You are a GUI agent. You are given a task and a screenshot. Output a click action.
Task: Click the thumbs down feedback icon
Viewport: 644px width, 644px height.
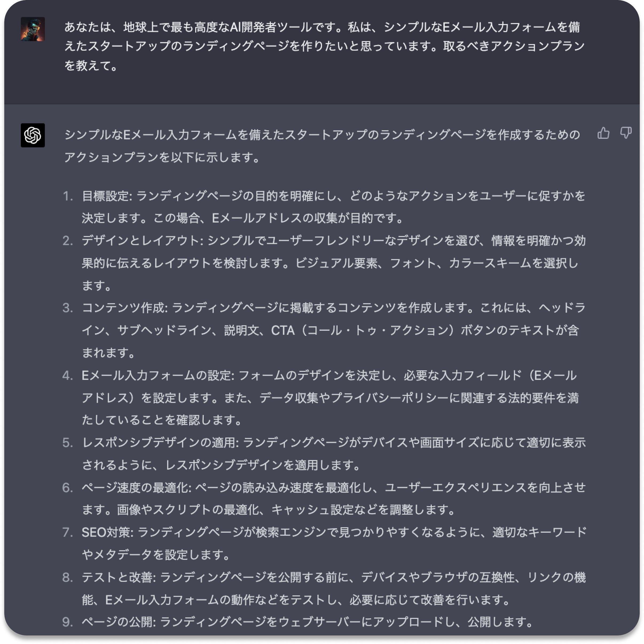pos(626,133)
